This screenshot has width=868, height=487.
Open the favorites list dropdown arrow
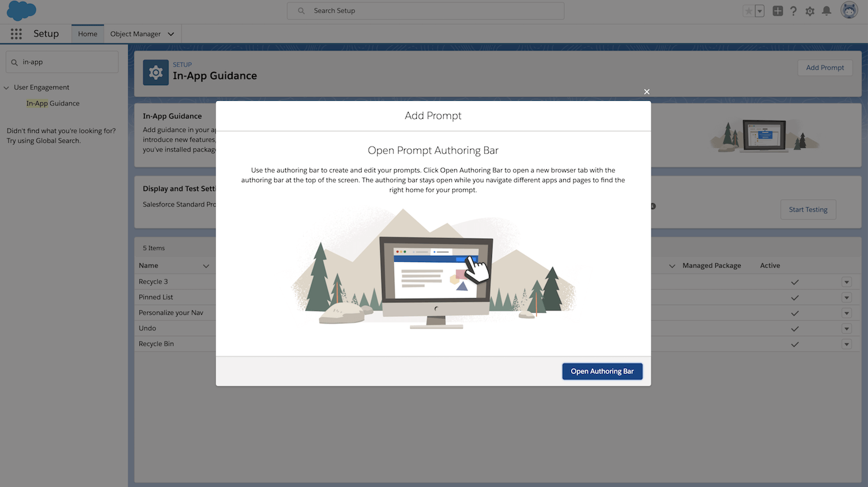(x=760, y=11)
